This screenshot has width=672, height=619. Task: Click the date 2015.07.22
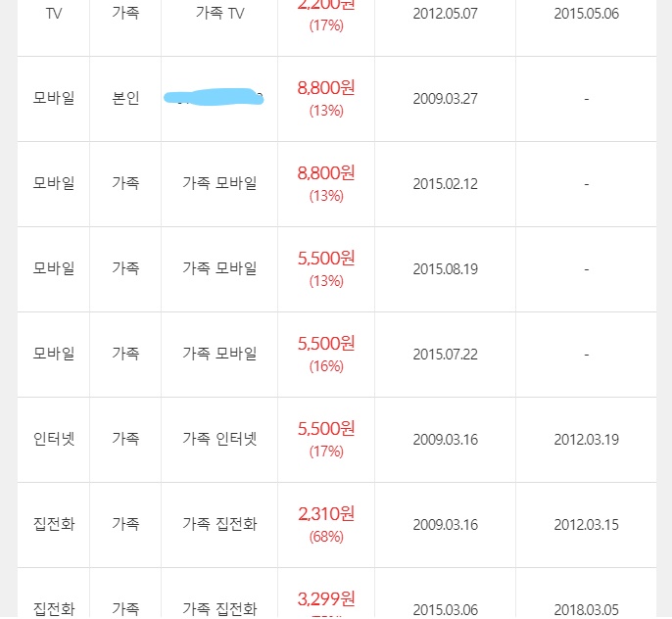(x=445, y=355)
